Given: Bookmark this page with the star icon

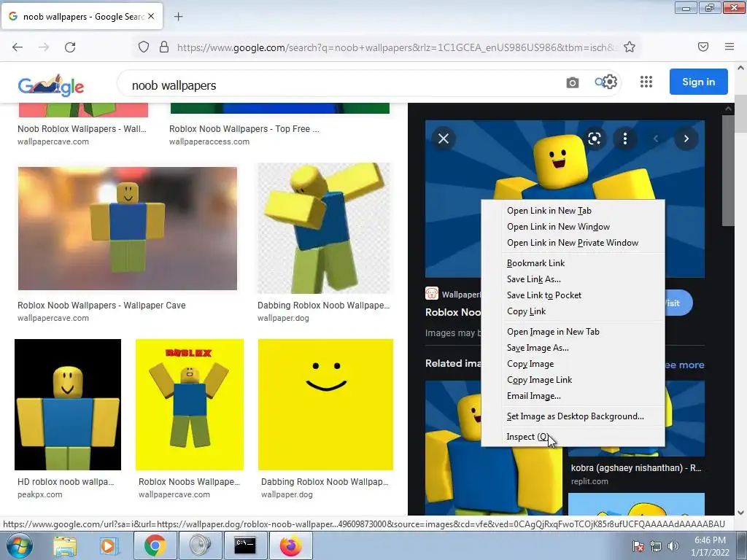Looking at the screenshot, I should pos(630,47).
